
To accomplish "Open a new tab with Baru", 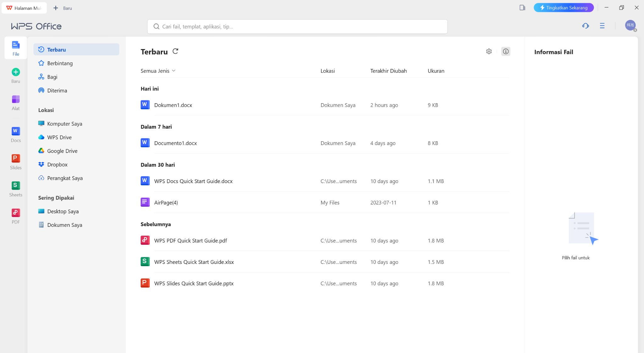I will [63, 8].
